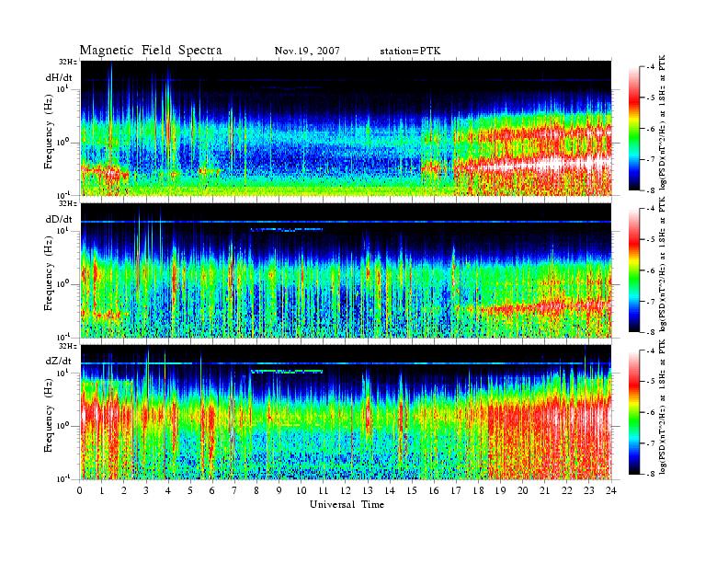The width and height of the screenshot is (728, 563).
Task: Click the -4 value on dH/dt color scale
Action: (652, 67)
